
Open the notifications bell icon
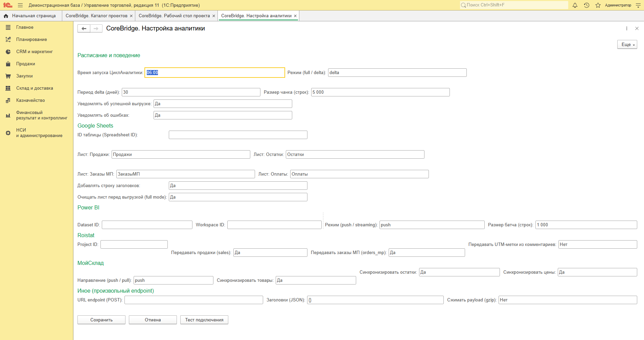(x=575, y=5)
